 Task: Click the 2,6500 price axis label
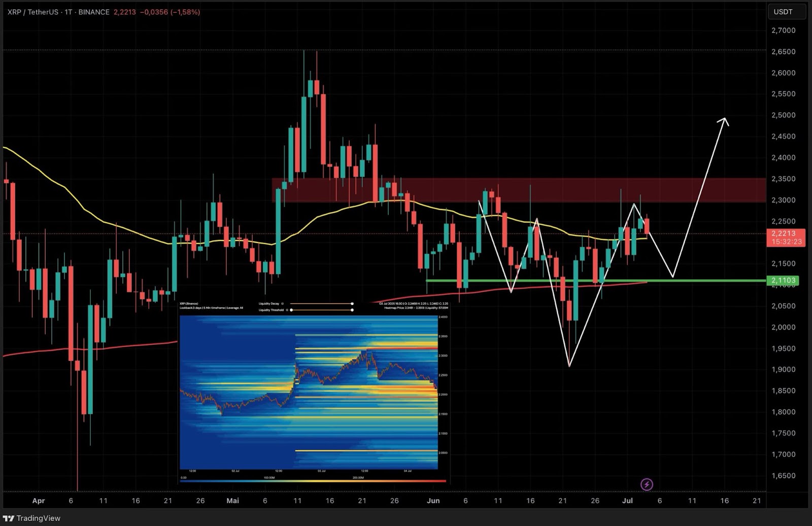click(x=783, y=52)
